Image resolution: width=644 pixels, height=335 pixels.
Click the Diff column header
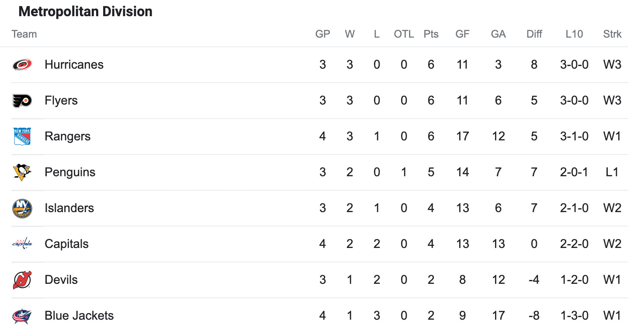click(x=534, y=34)
